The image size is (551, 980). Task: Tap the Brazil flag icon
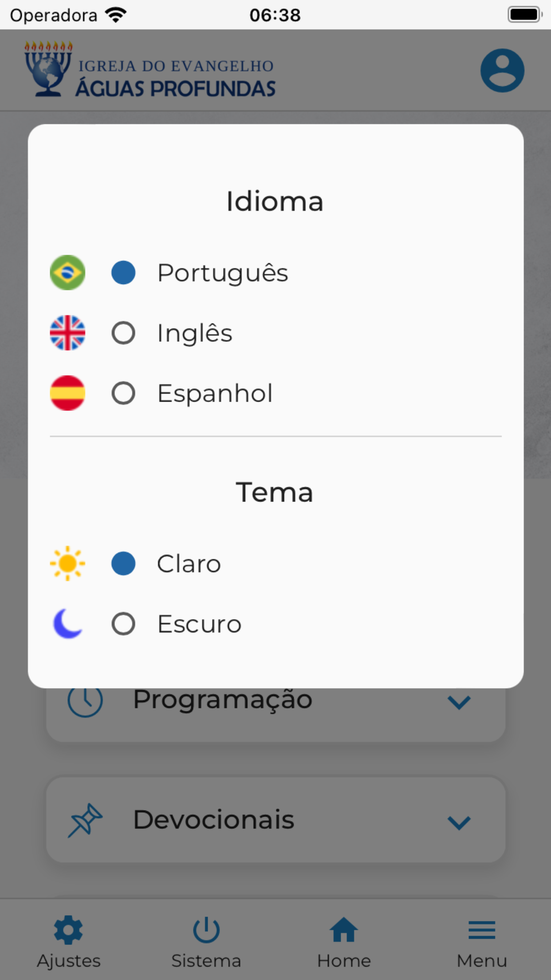point(67,273)
